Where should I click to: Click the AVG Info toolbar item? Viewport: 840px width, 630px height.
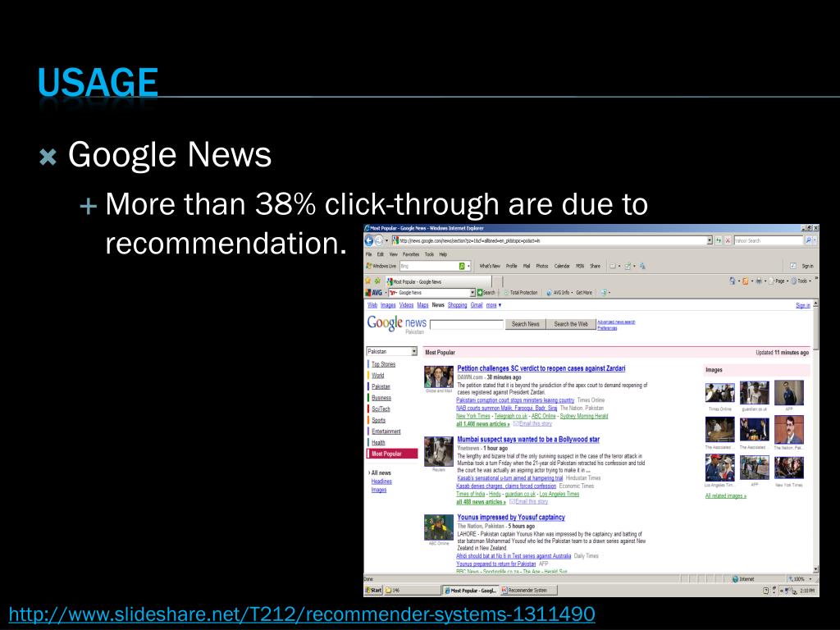click(559, 293)
